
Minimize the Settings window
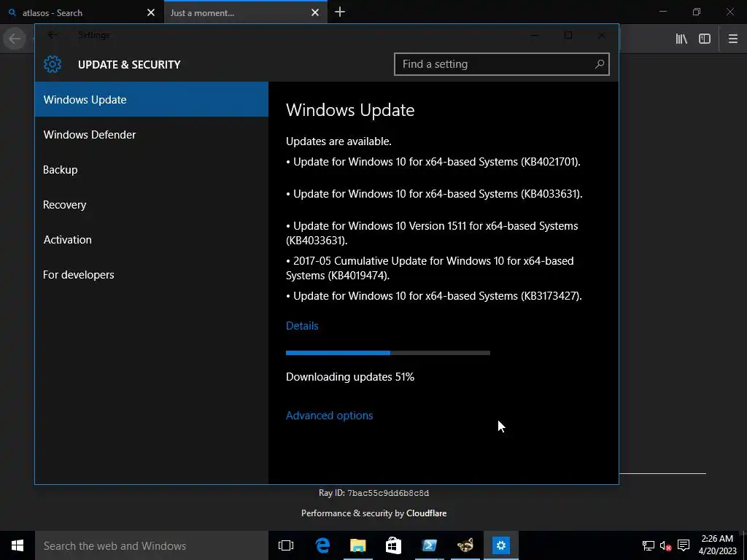tap(535, 35)
